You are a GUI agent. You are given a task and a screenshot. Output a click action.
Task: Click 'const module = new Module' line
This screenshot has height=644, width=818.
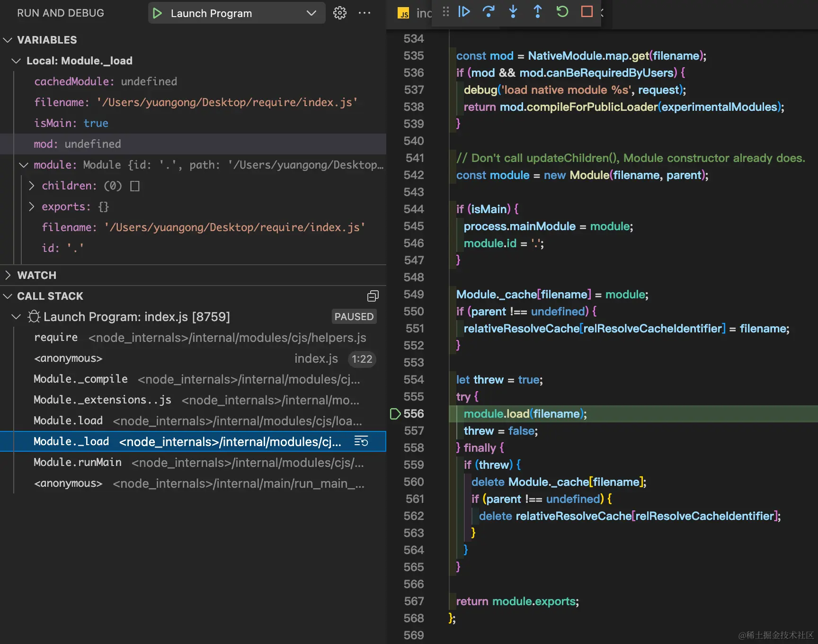click(x=582, y=175)
